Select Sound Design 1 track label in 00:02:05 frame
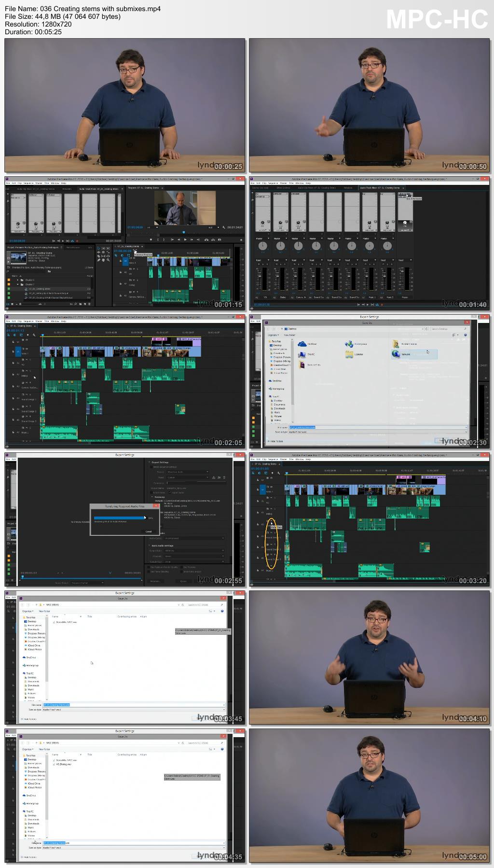The width and height of the screenshot is (494, 868). (28, 400)
